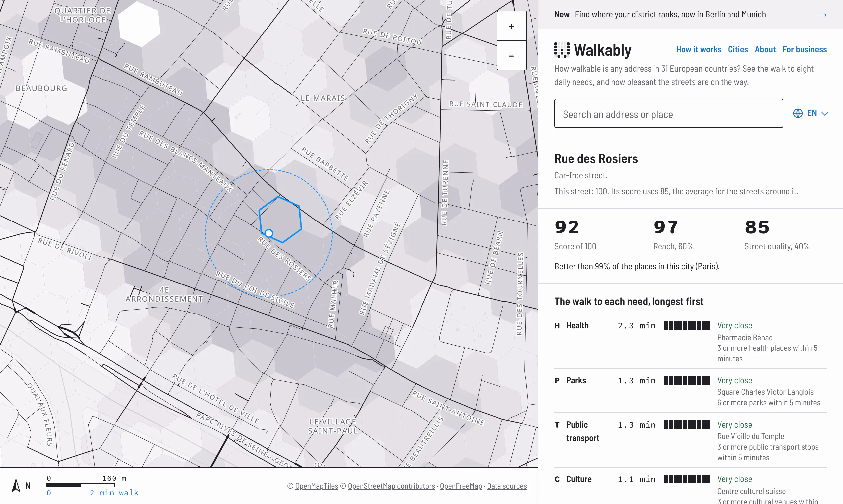Click 'Pharmacie Bénad' text
The image size is (843, 504).
(745, 337)
